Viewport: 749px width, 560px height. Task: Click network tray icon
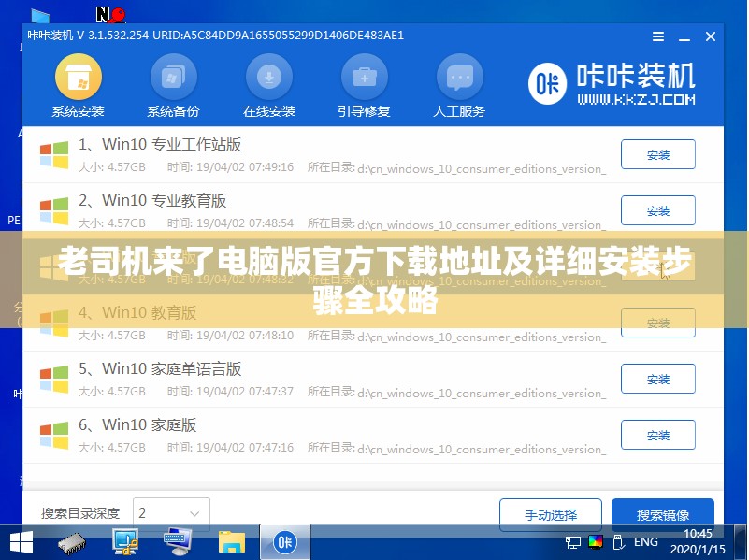coord(572,543)
